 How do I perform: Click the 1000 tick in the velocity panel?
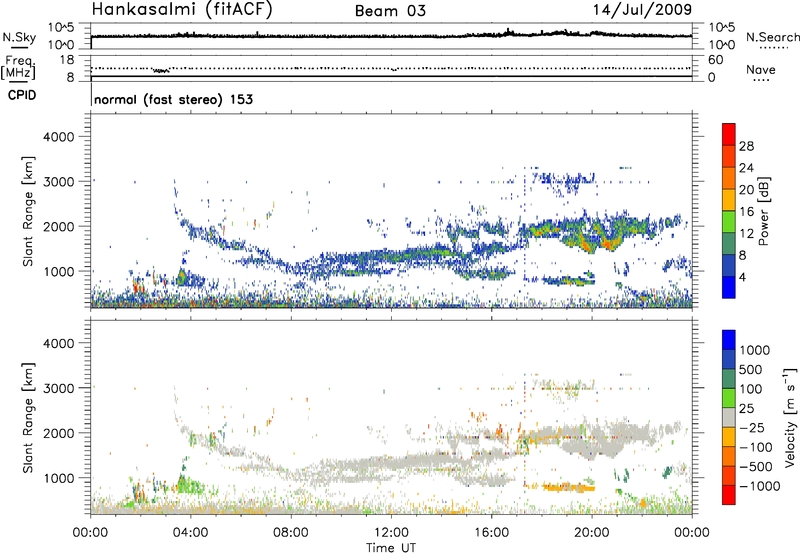58,478
